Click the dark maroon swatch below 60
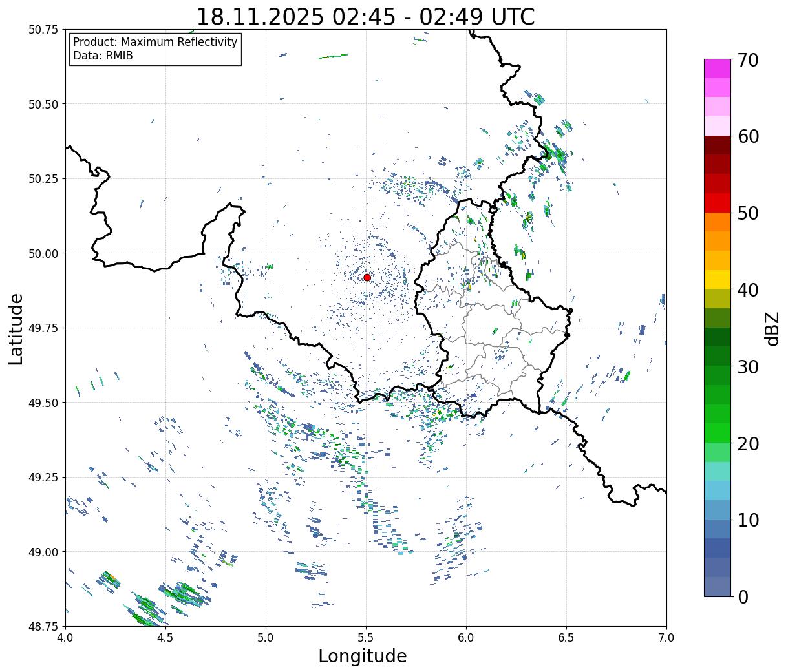This screenshot has width=788, height=672. (718, 145)
